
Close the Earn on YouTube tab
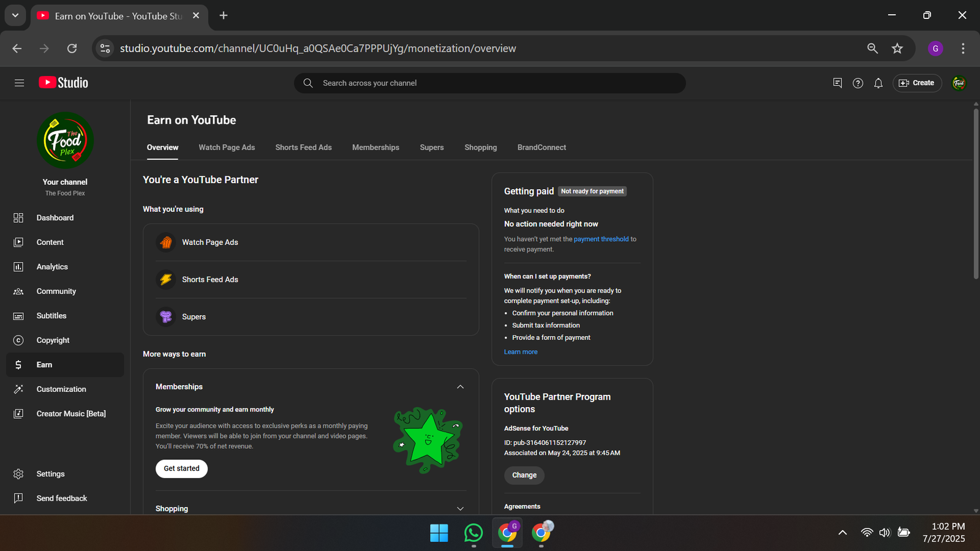[196, 15]
